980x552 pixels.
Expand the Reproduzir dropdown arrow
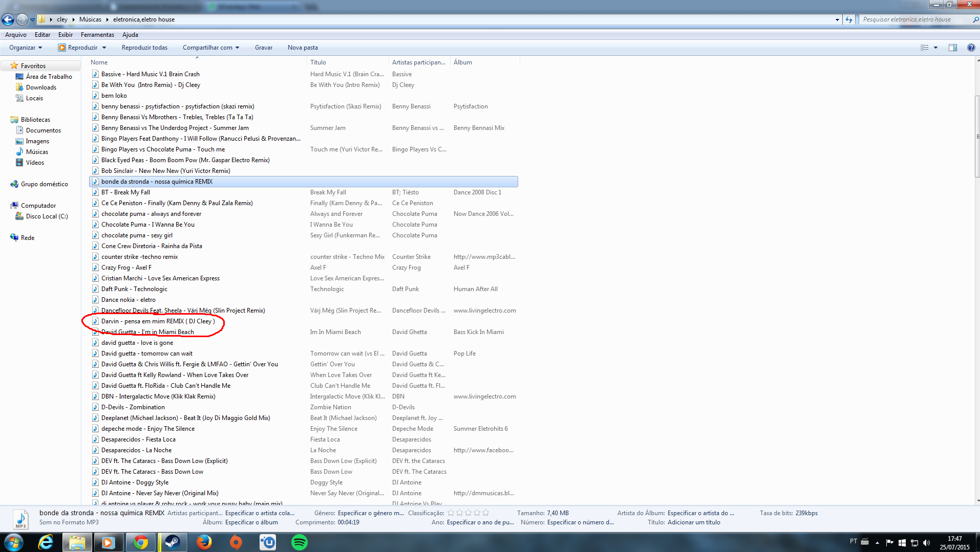pos(104,48)
